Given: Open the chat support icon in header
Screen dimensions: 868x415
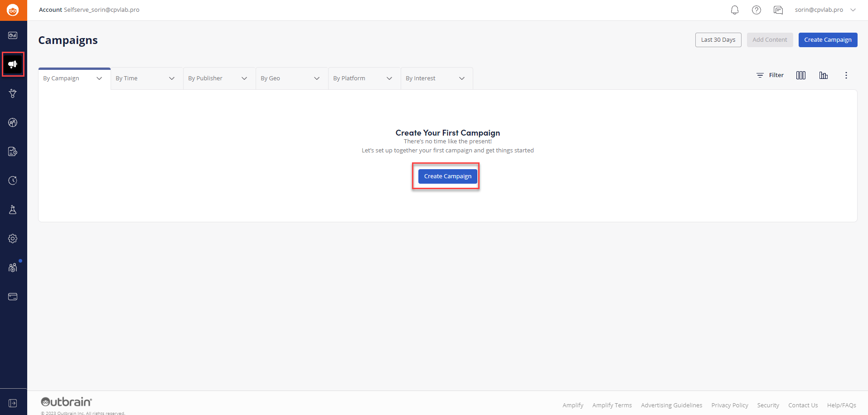Looking at the screenshot, I should point(778,10).
